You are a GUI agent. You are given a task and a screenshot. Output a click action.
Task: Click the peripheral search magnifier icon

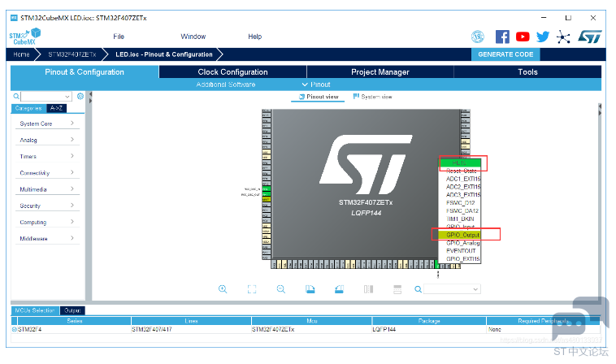pos(16,96)
